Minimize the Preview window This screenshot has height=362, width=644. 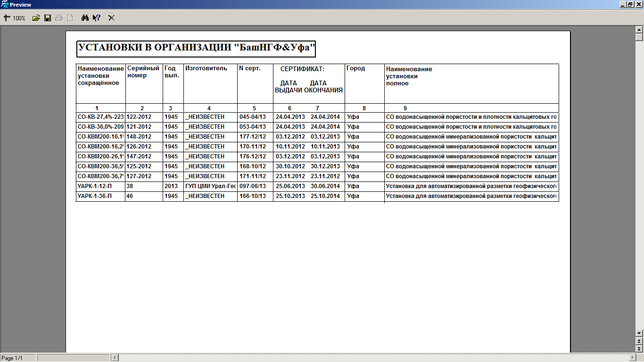pos(623,4)
